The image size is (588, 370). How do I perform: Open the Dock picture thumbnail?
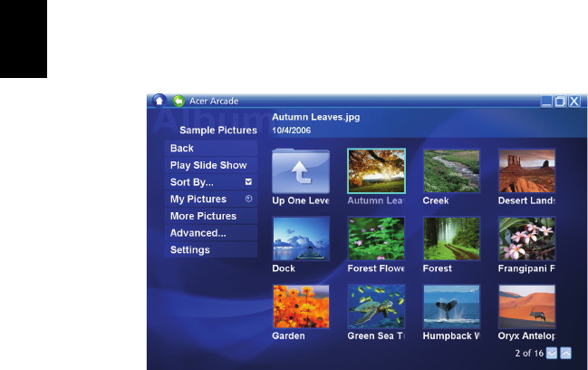301,239
